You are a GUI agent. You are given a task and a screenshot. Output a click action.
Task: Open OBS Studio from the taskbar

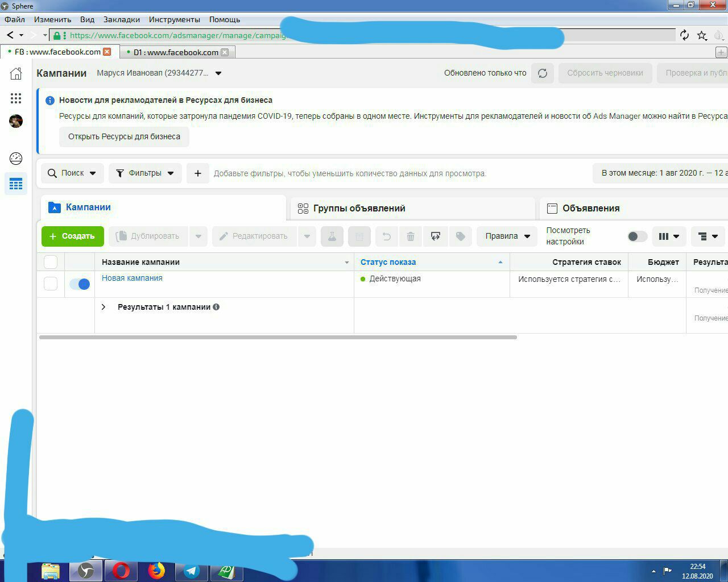click(86, 571)
